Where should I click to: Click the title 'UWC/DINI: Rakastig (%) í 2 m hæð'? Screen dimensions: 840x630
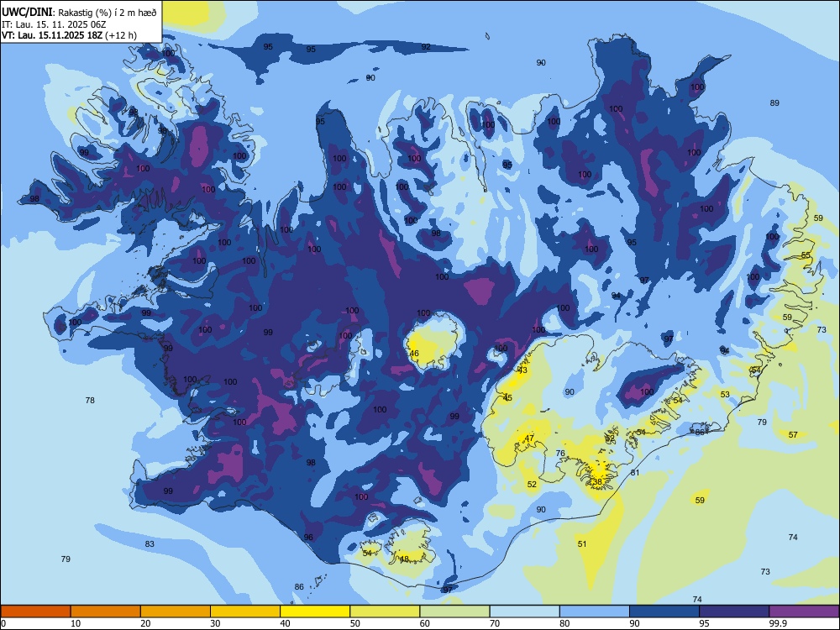pyautogui.click(x=79, y=12)
